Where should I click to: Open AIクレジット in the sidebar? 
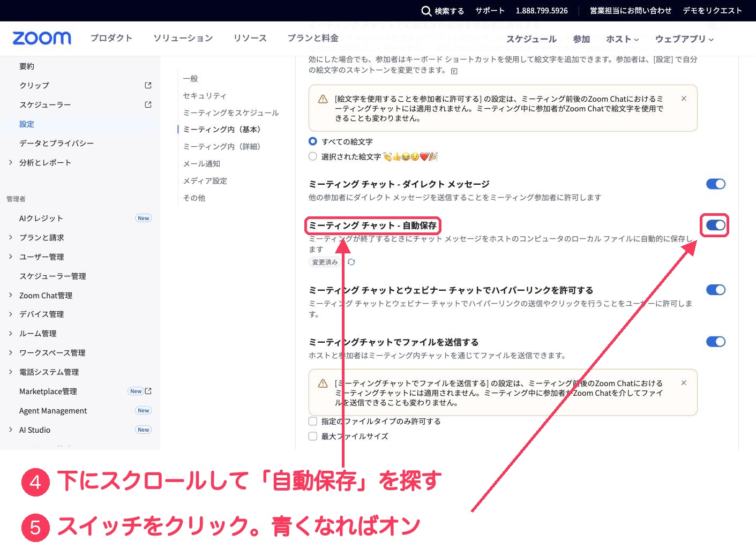click(41, 218)
